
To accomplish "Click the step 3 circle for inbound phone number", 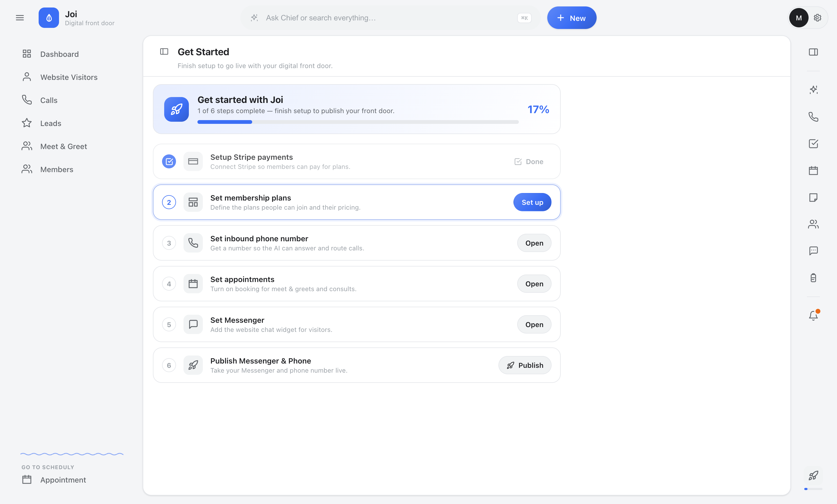I will 169,243.
